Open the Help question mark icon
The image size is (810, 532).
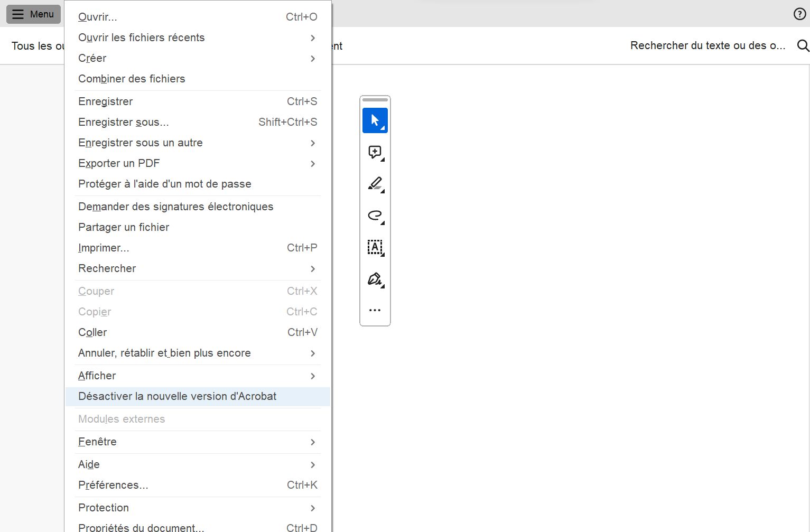tap(799, 14)
